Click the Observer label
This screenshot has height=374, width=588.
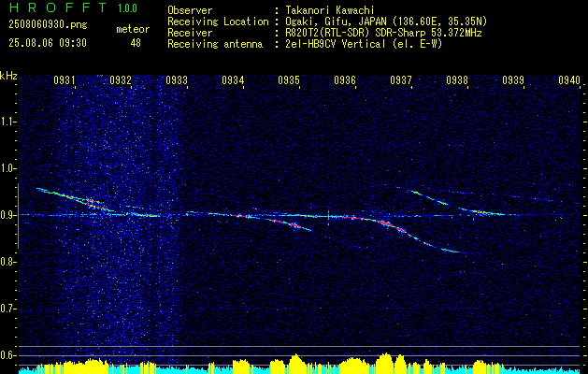pos(190,10)
